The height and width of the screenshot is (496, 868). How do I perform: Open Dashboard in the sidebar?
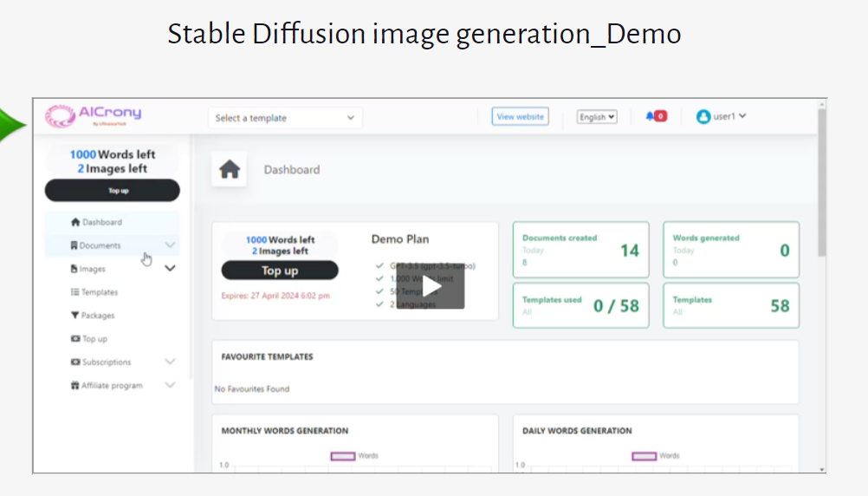(x=113, y=222)
